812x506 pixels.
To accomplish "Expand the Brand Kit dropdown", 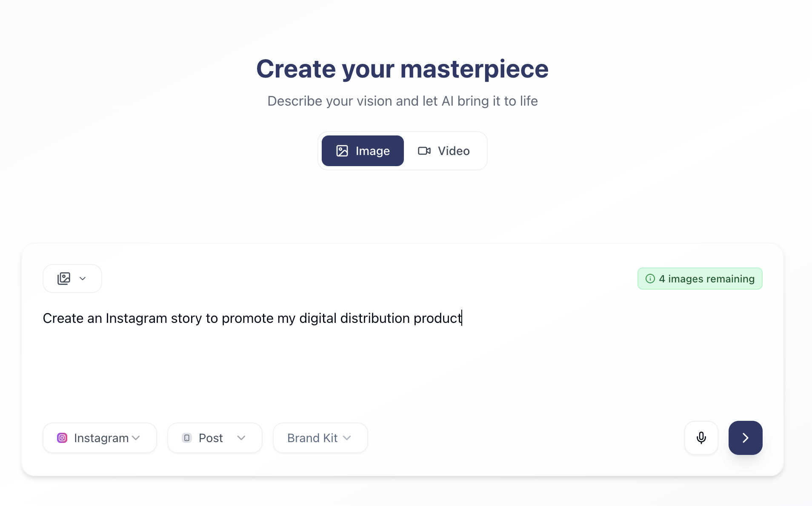I will coord(320,438).
